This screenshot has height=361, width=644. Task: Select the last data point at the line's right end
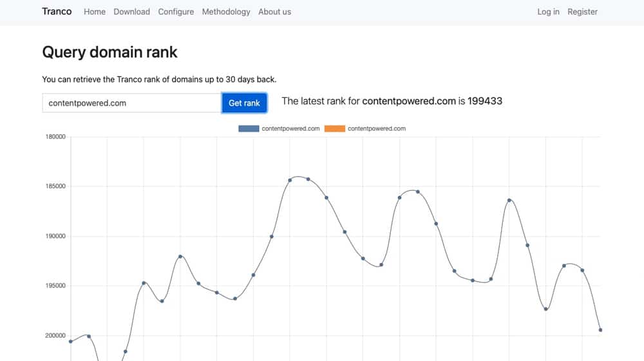point(600,330)
